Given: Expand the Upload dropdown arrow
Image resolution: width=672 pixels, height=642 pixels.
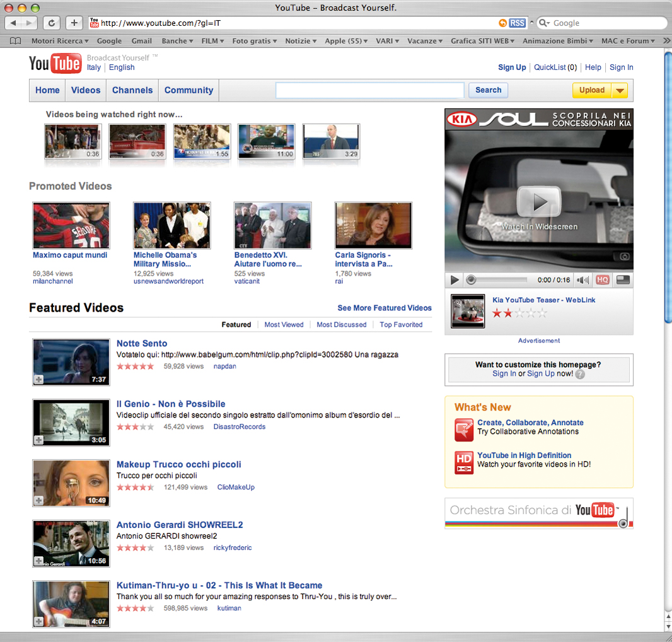Looking at the screenshot, I should coord(620,90).
